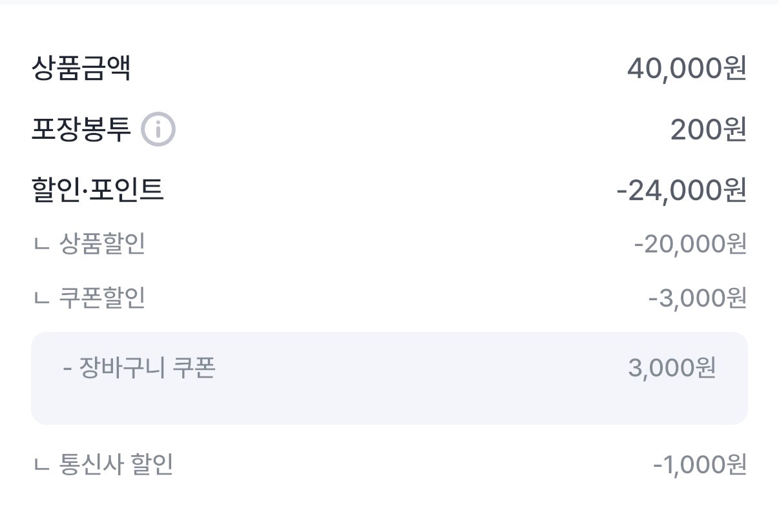Image resolution: width=779 pixels, height=532 pixels.
Task: Select the -1,000원 carrier discount amount
Action: 700,464
